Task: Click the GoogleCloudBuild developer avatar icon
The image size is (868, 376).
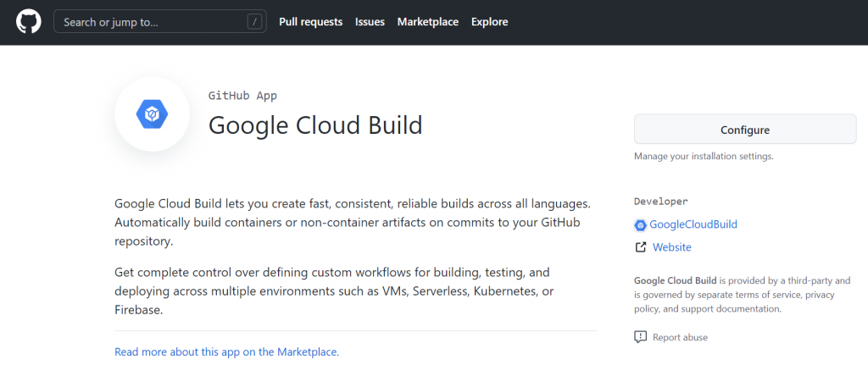Action: click(641, 224)
